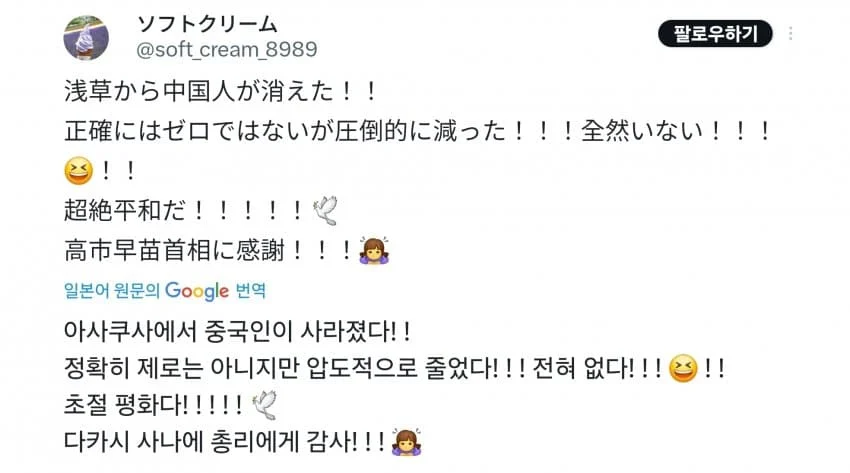This screenshot has height=473, width=850.
Task: Click the laughing emoji in Japanese text
Action: coord(79,170)
